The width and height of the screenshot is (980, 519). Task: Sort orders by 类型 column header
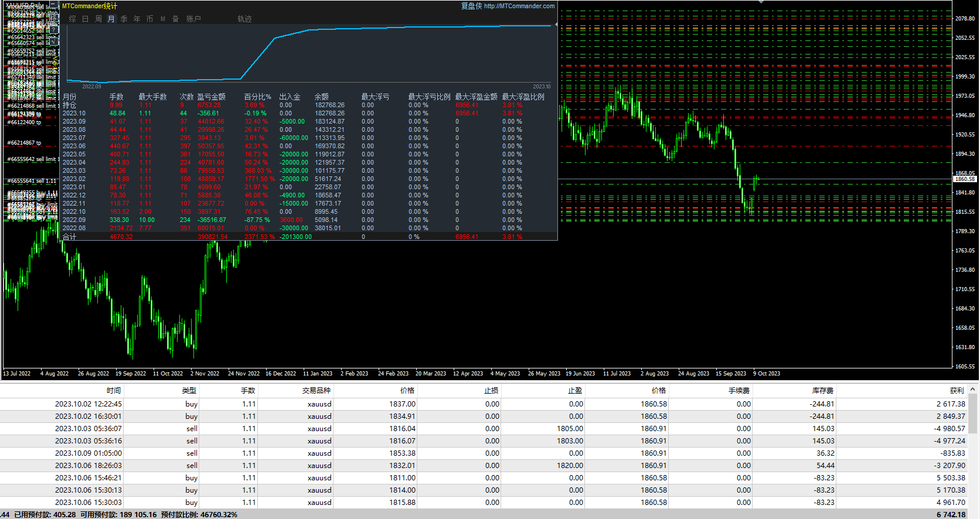189,390
